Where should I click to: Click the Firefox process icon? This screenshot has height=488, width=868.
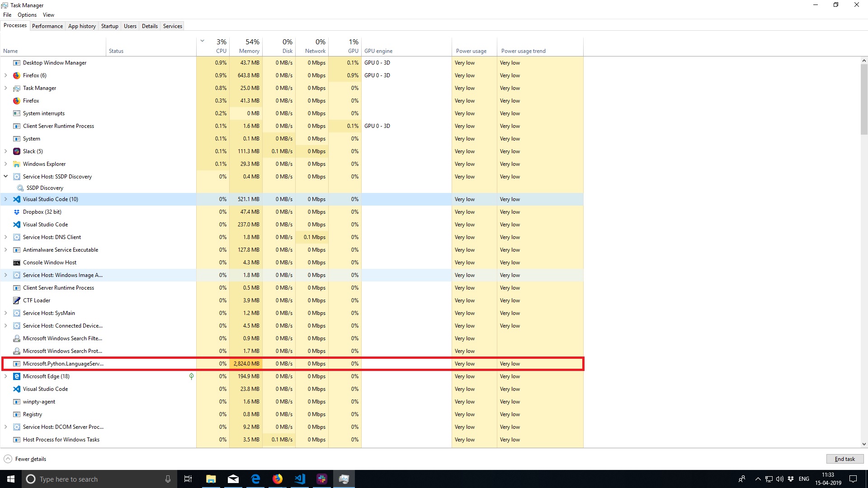tap(16, 100)
